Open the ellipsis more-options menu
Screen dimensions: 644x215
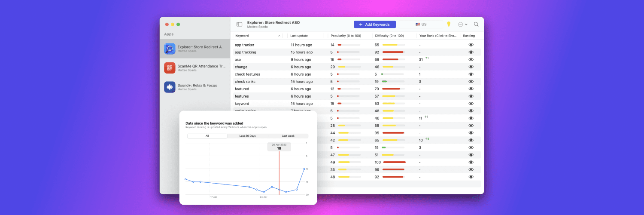[x=463, y=25]
